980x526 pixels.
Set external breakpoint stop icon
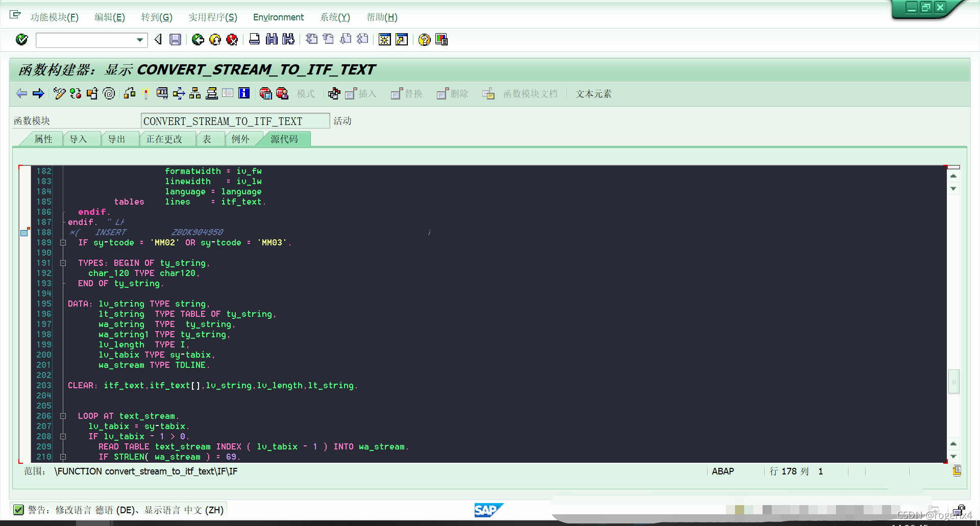point(282,93)
